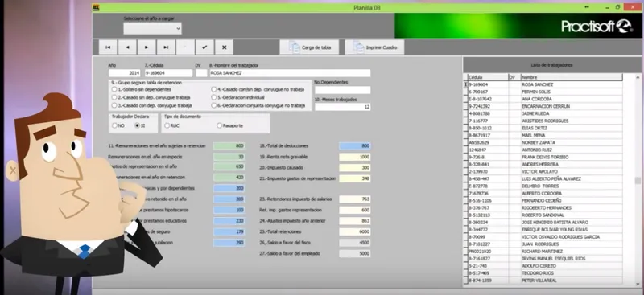
Task: Click 24.-Ajustes impuesto año anterior field
Action: (355, 221)
